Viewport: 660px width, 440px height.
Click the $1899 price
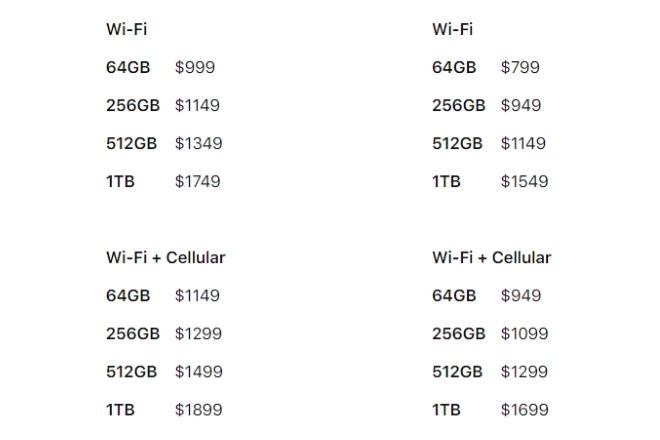(198, 409)
